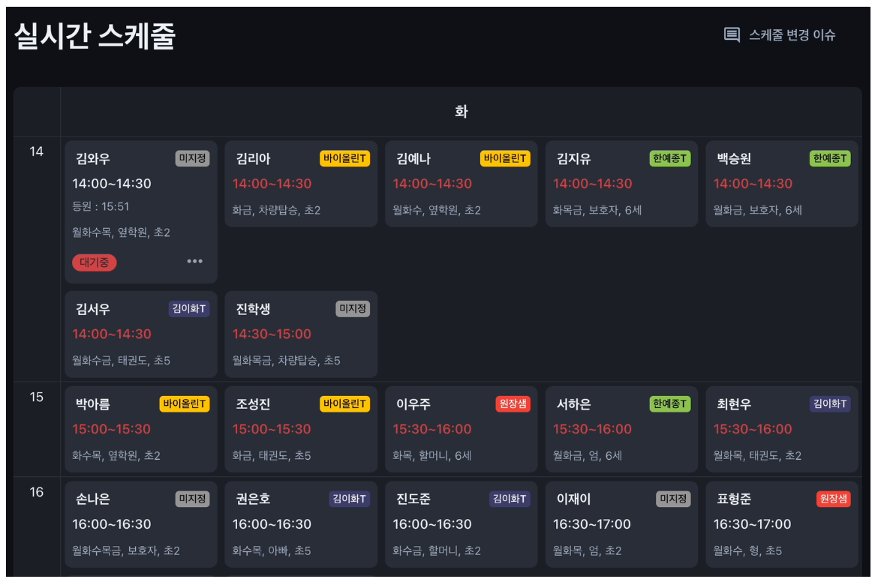This screenshot has height=588, width=881.
Task: Click the 김이화T tag on 김서우 card
Action: click(x=189, y=309)
